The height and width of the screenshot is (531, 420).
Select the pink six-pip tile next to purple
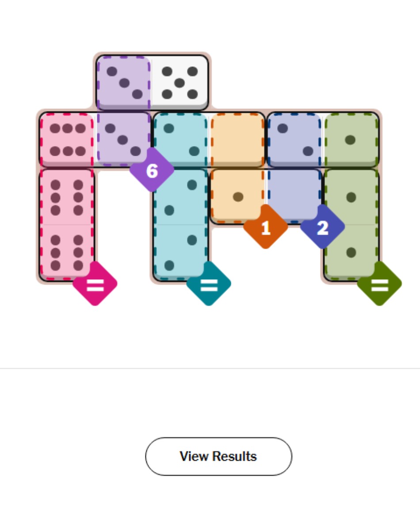pos(67,139)
